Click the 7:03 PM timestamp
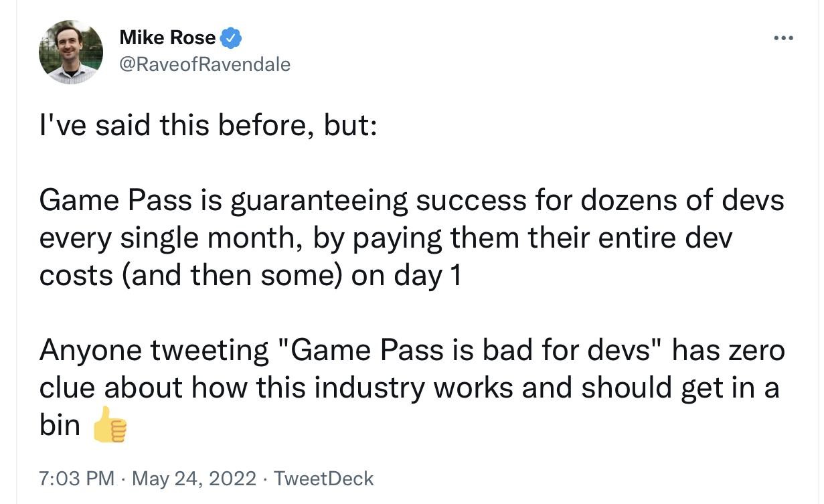Image resolution: width=824 pixels, height=504 pixels. (77, 479)
